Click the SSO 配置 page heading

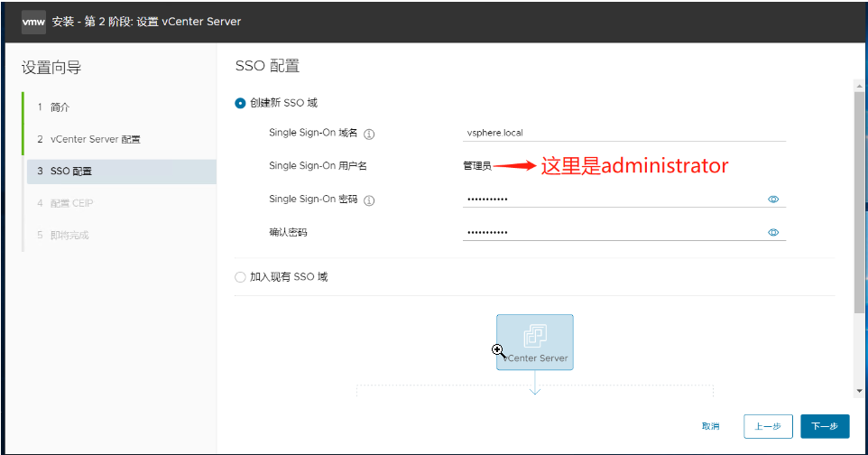[x=267, y=66]
